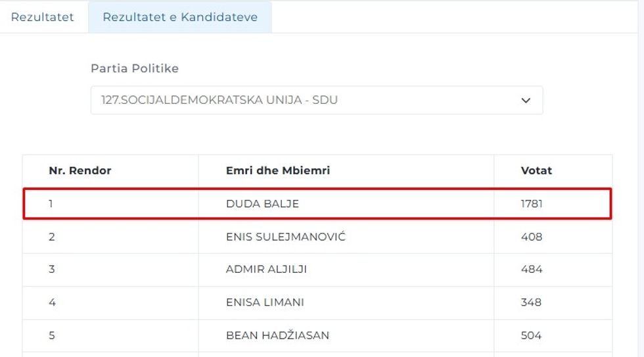Viewport: 644px width, 357px height.
Task: Click the Nr. Rendor column header
Action: (x=80, y=170)
